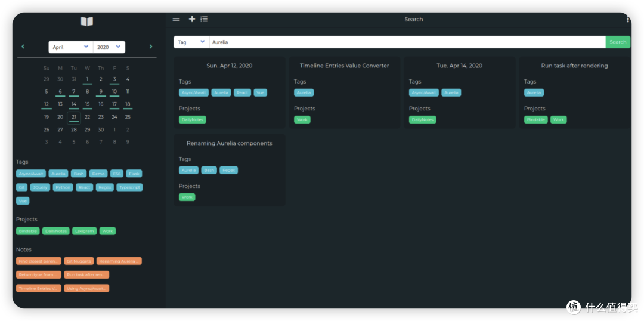Screen dimensions: 644x321
Task: Open the 'Return type from...' note
Action: tap(39, 274)
